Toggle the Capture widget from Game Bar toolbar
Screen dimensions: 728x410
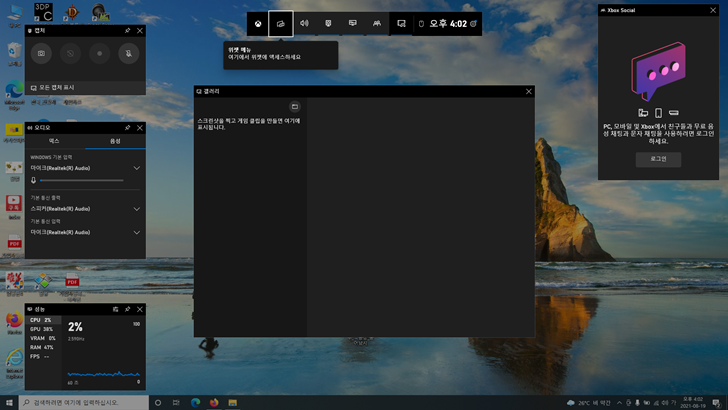328,24
